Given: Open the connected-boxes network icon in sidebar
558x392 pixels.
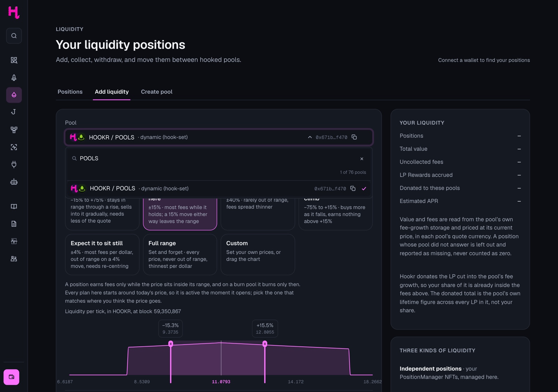Looking at the screenshot, I should 14,130.
